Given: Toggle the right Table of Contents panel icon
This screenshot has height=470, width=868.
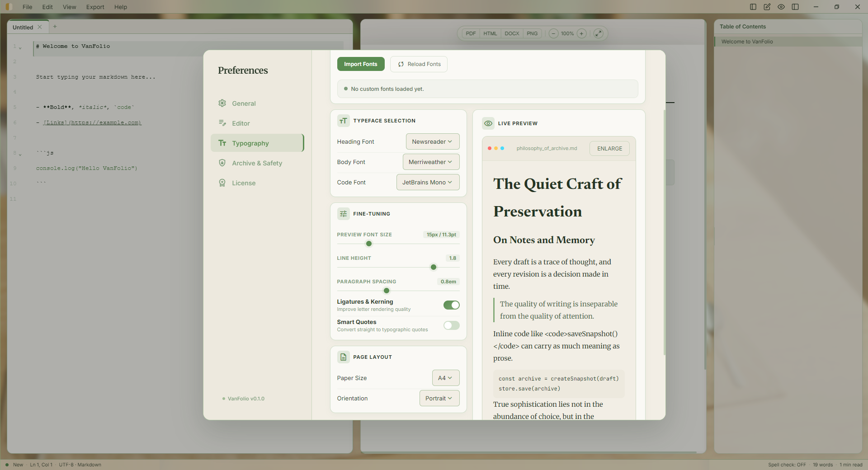Looking at the screenshot, I should (x=796, y=7).
